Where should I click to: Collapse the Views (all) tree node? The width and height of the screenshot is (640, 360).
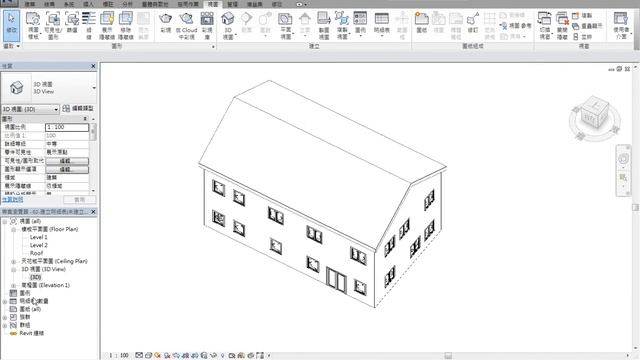(5, 221)
